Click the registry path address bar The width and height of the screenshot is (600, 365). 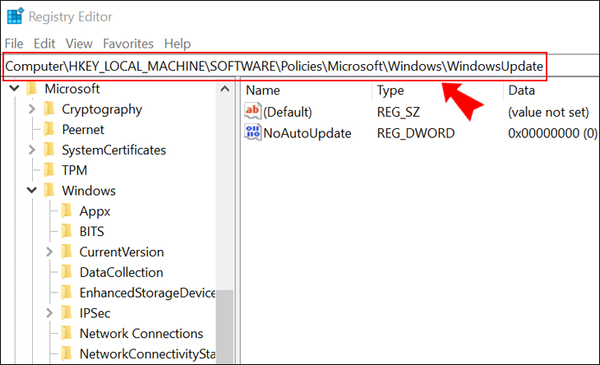(x=275, y=66)
